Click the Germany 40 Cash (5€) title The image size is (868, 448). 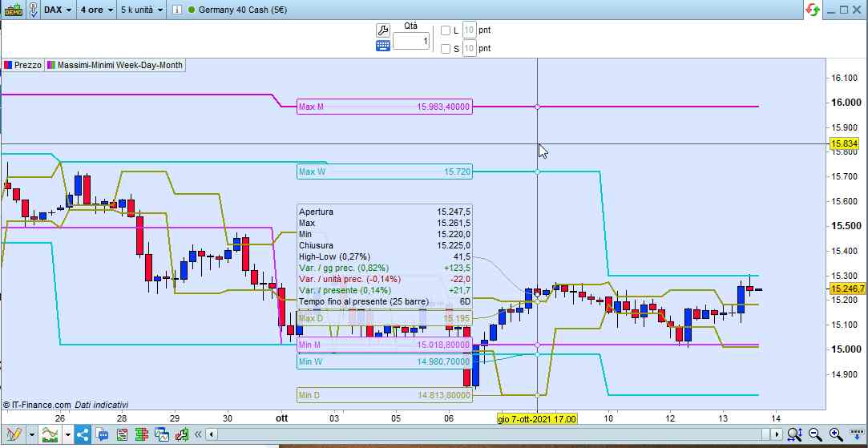pos(243,10)
